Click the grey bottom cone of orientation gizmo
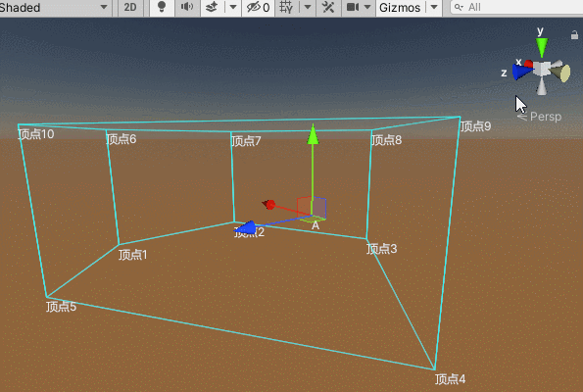This screenshot has width=583, height=392. coord(542,86)
